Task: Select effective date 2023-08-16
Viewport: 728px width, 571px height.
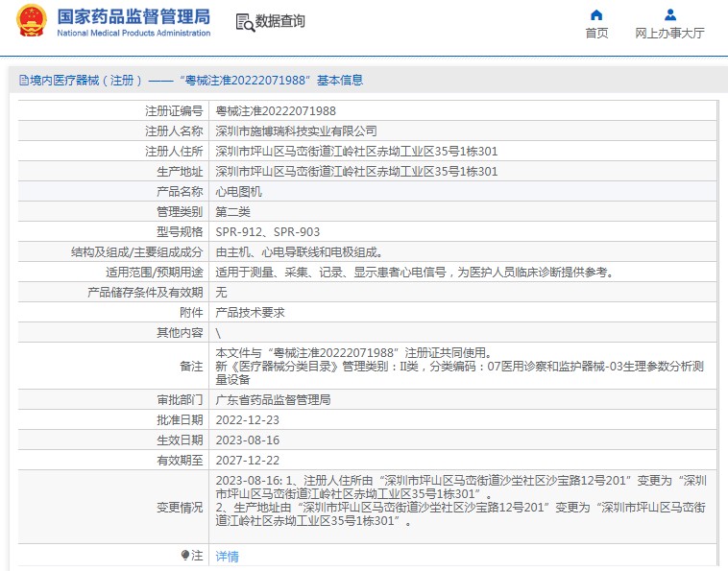Action: 248,440
